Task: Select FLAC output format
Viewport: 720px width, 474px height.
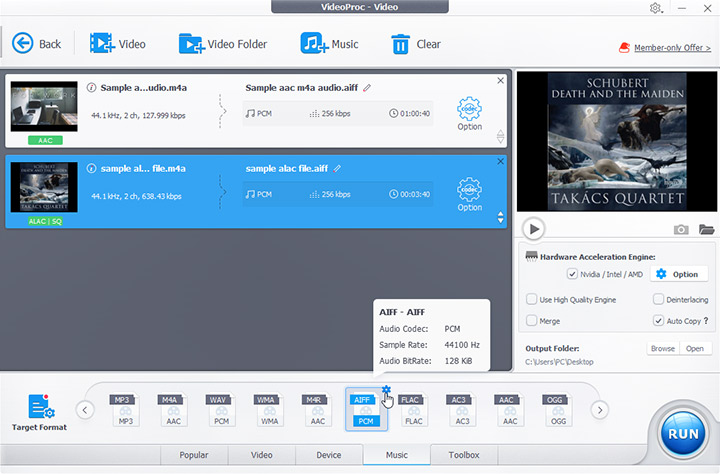Action: point(414,410)
